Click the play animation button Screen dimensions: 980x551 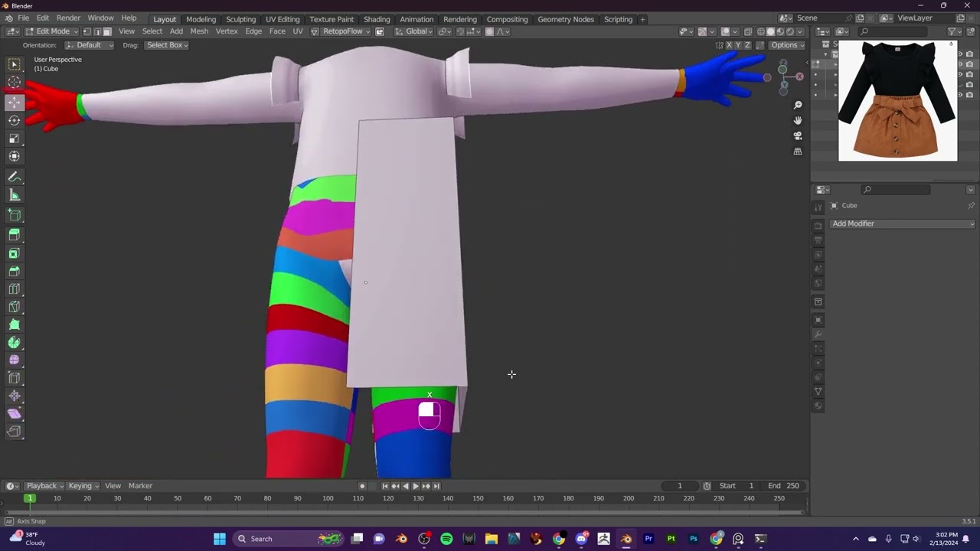[416, 486]
